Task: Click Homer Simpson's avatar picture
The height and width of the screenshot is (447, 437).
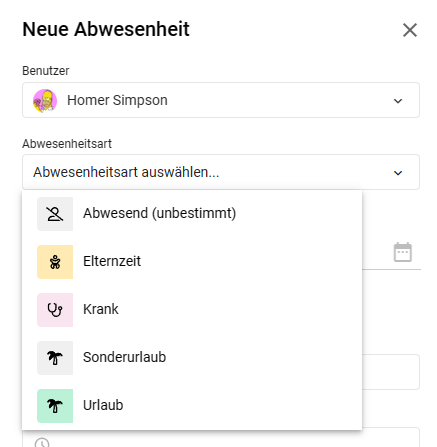Action: pos(45,100)
